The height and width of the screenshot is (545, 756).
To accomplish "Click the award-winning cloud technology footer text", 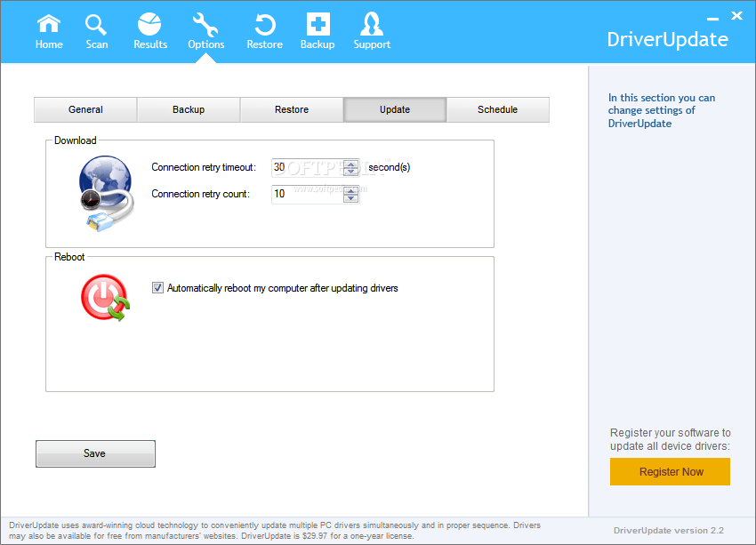I will pyautogui.click(x=275, y=531).
